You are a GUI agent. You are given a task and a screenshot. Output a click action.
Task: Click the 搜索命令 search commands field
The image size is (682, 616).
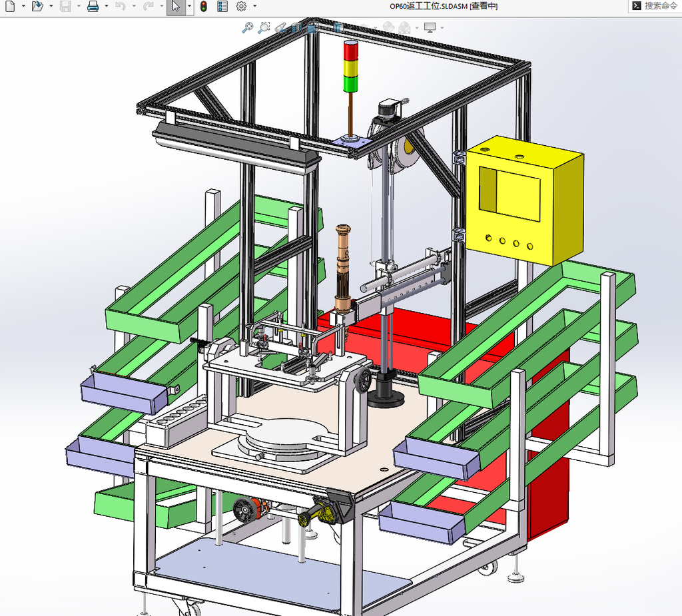(655, 6)
